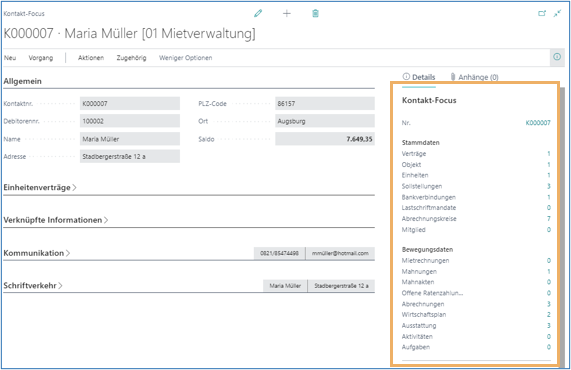Viewport: 571px width, 370px height.
Task: Open Lastschriftmandate count link
Action: click(548, 208)
